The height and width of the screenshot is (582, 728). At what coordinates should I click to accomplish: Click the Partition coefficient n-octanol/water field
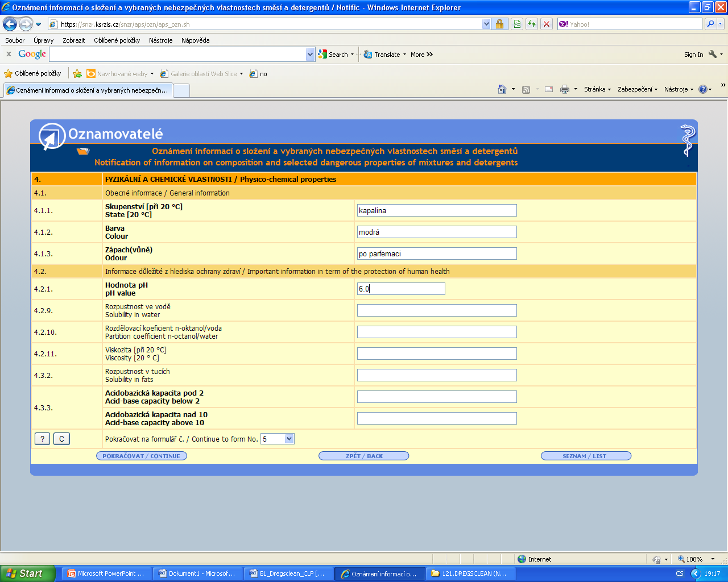[x=437, y=332]
